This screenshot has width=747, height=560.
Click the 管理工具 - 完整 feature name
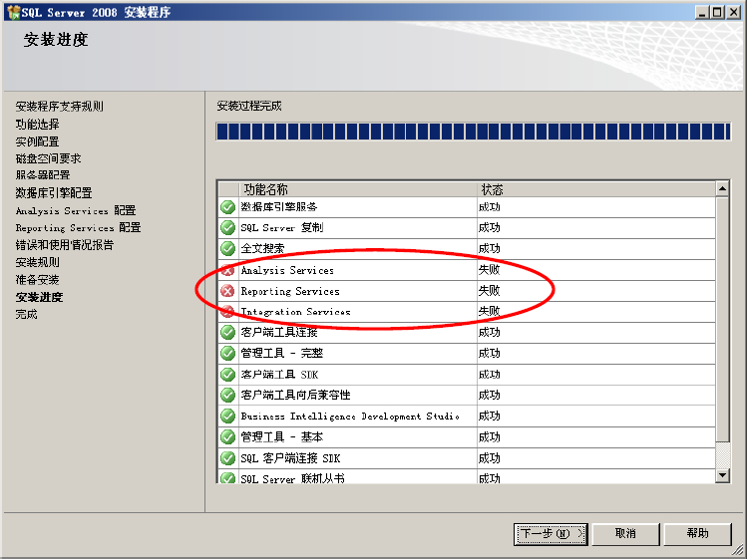pos(282,353)
